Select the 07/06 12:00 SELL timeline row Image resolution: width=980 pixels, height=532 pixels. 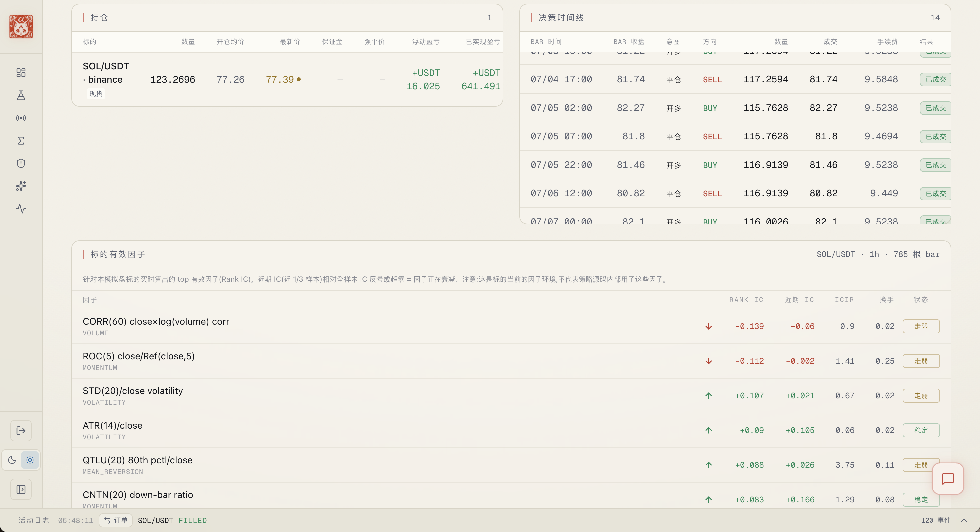click(735, 193)
